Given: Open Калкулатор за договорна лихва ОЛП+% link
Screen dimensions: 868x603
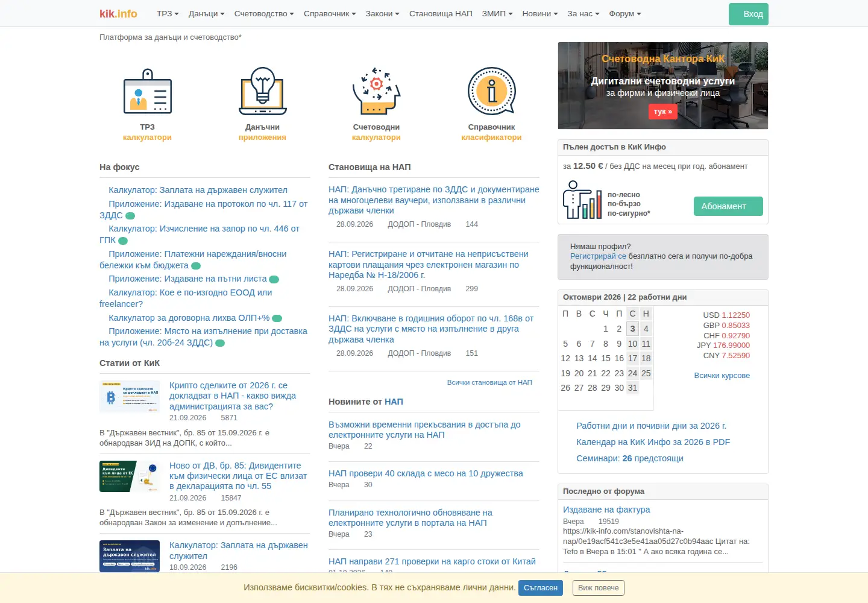Looking at the screenshot, I should [x=189, y=318].
